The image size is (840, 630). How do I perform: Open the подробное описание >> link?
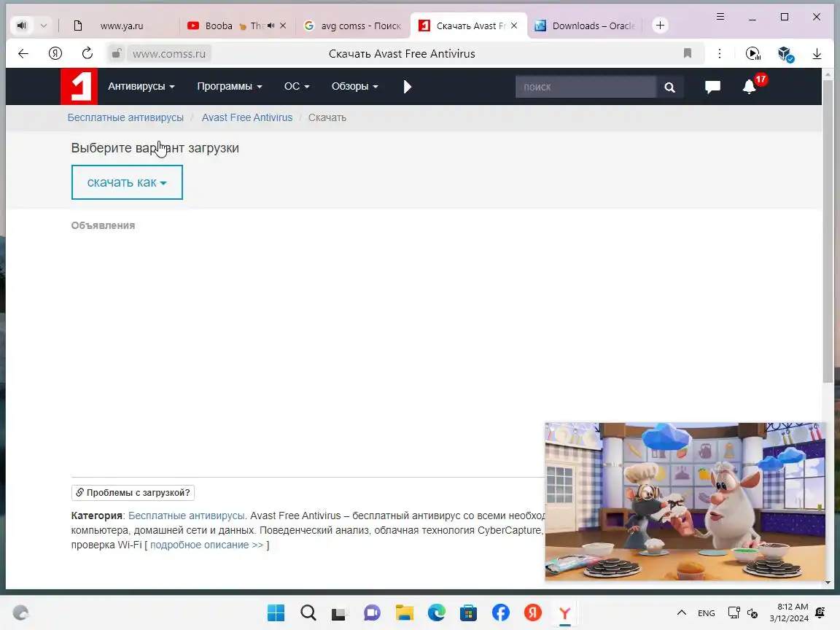click(x=207, y=545)
